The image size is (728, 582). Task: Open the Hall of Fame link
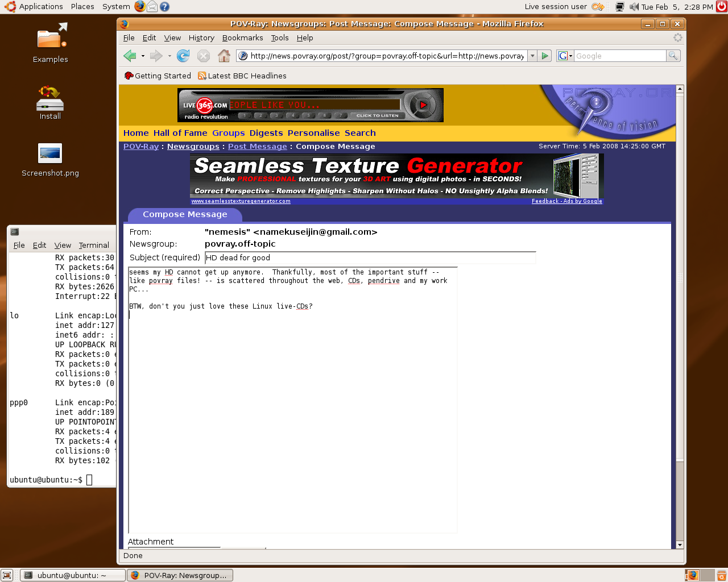[x=180, y=133]
